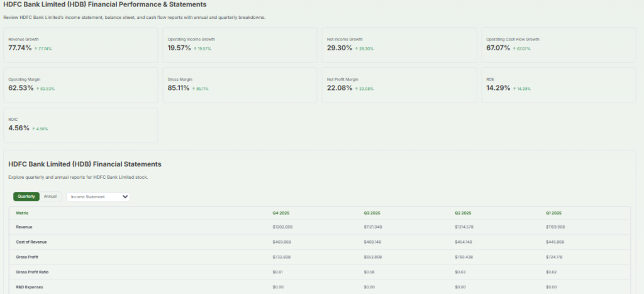Click the Metric column header
Screen dimensions: 644x294
point(22,213)
